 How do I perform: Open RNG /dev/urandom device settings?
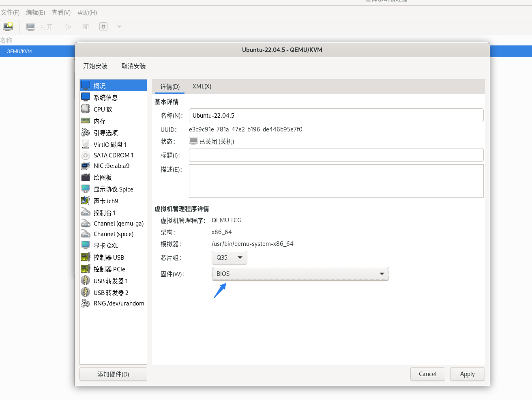[118, 303]
